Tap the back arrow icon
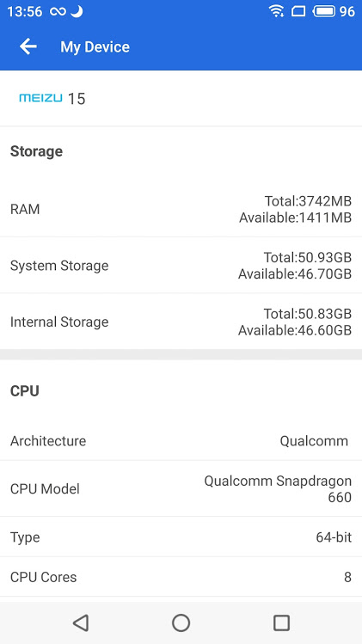The height and width of the screenshot is (644, 362). [x=28, y=46]
